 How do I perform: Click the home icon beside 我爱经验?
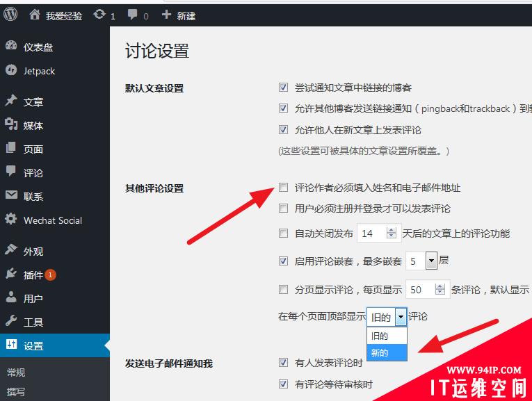click(x=35, y=14)
